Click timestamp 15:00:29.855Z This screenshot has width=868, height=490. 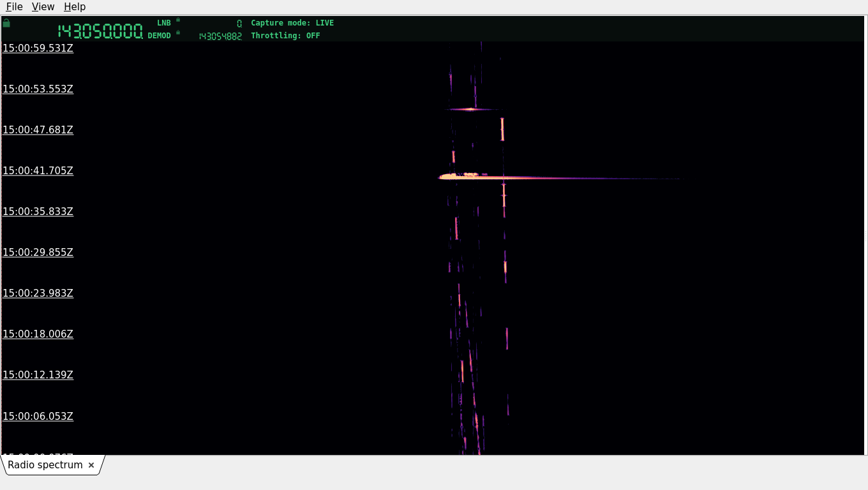click(38, 252)
